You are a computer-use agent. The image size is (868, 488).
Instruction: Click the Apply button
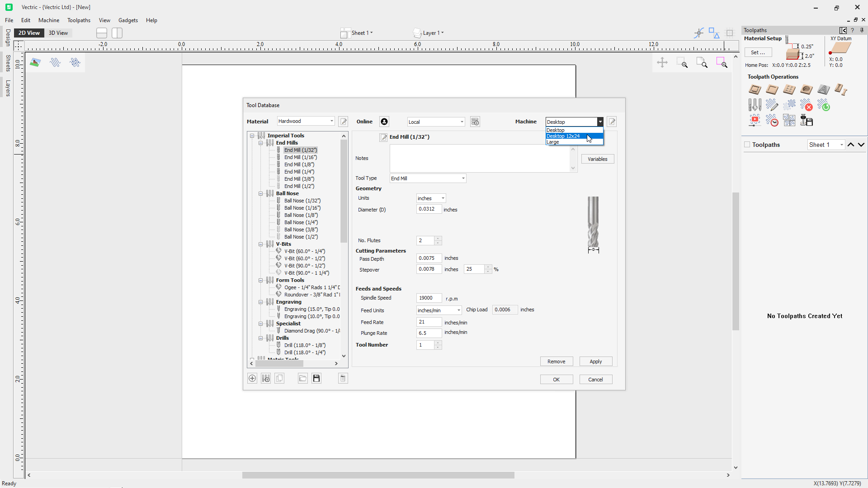pyautogui.click(x=595, y=361)
